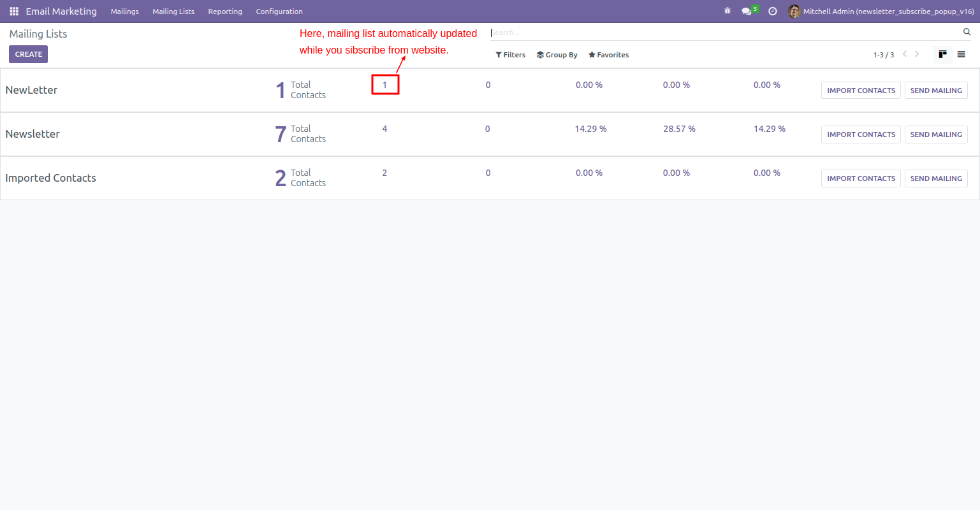
Task: Click the search magnifier icon
Action: (967, 32)
